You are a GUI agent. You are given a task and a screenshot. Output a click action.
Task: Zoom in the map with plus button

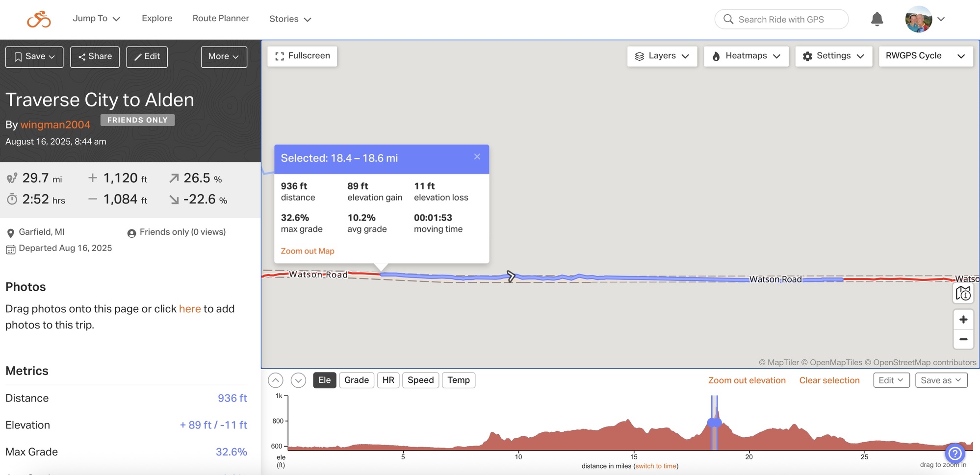(963, 320)
